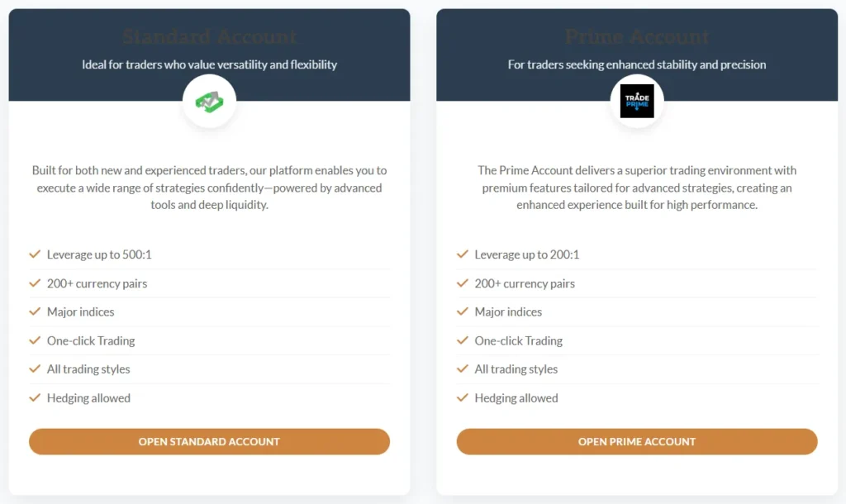Click the checkmark beside Hedging allowed on Prime card
Screen dimensions: 846x504
click(463, 398)
